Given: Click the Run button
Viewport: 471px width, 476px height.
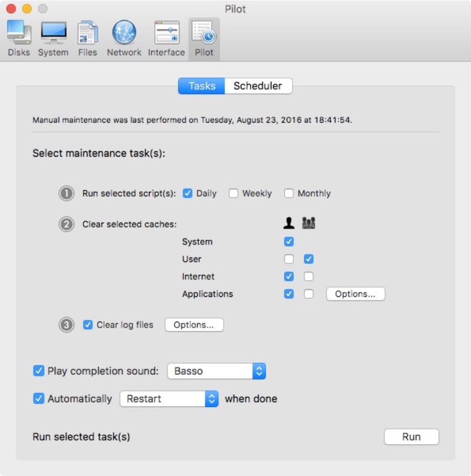Looking at the screenshot, I should 411,437.
